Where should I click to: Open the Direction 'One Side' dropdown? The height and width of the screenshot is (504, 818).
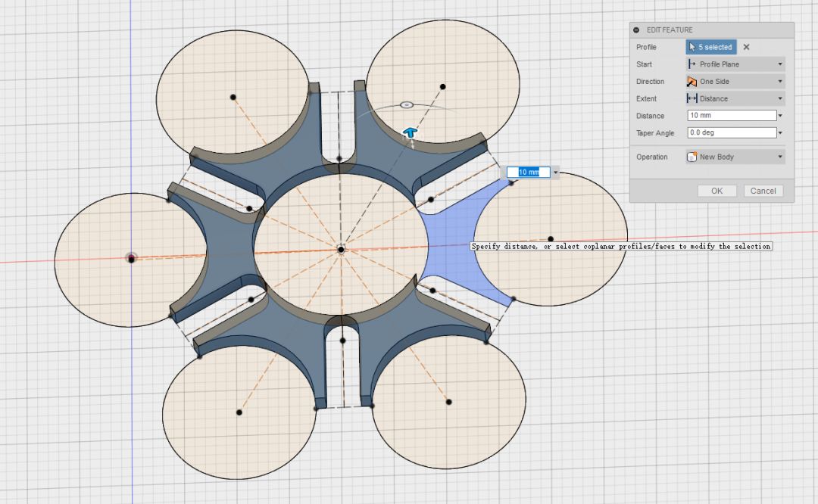tap(735, 81)
